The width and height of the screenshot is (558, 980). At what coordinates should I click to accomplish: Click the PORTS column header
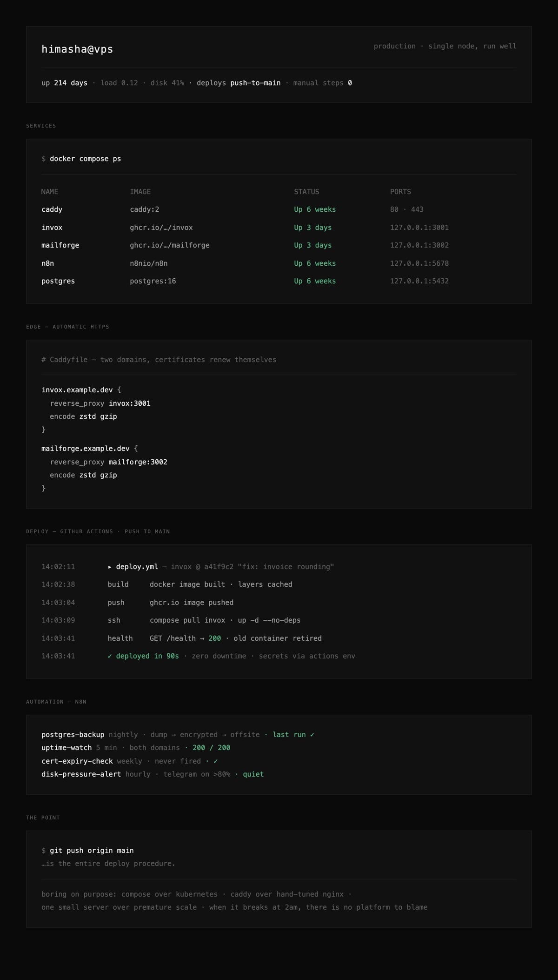point(400,192)
